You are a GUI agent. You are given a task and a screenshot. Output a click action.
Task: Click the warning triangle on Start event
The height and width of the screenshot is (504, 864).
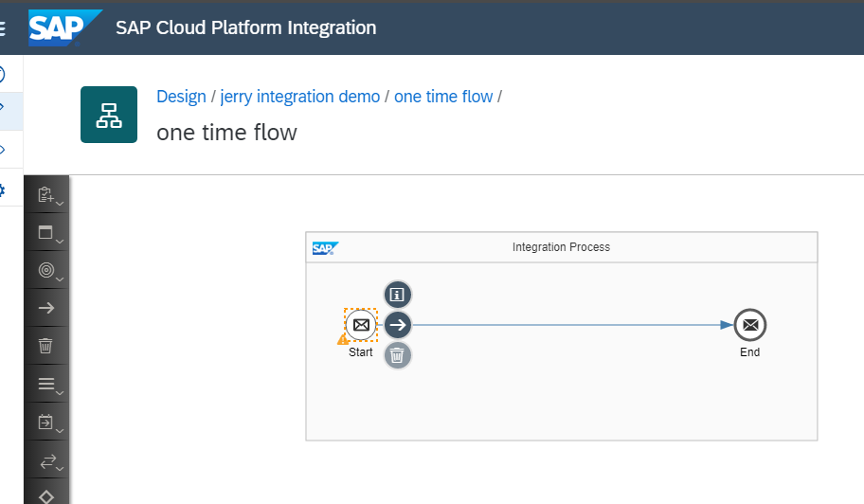pyautogui.click(x=343, y=339)
